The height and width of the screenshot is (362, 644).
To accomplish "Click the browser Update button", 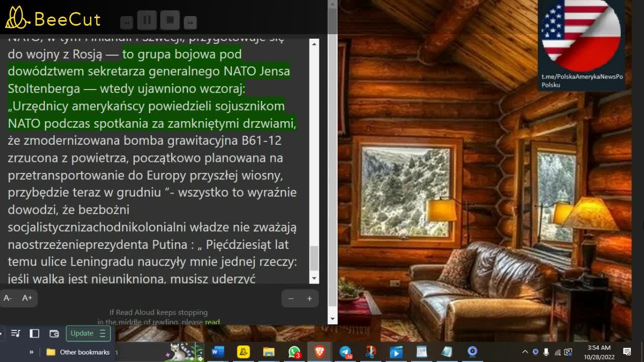I will (x=88, y=333).
